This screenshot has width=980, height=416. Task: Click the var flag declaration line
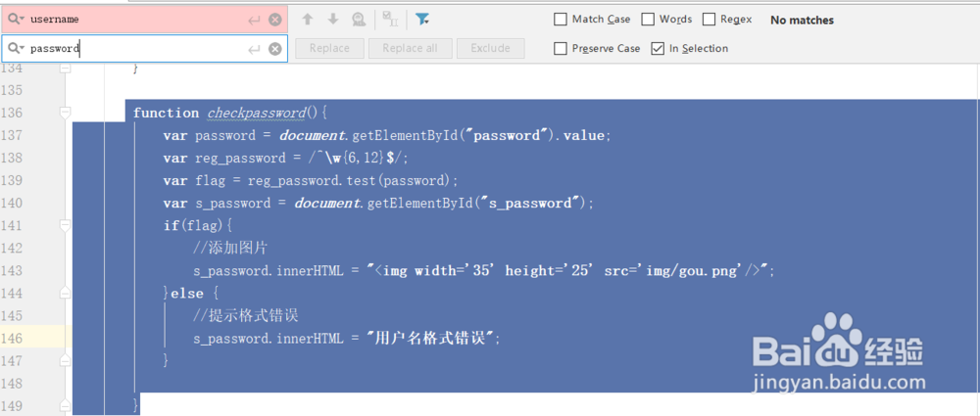coord(311,180)
